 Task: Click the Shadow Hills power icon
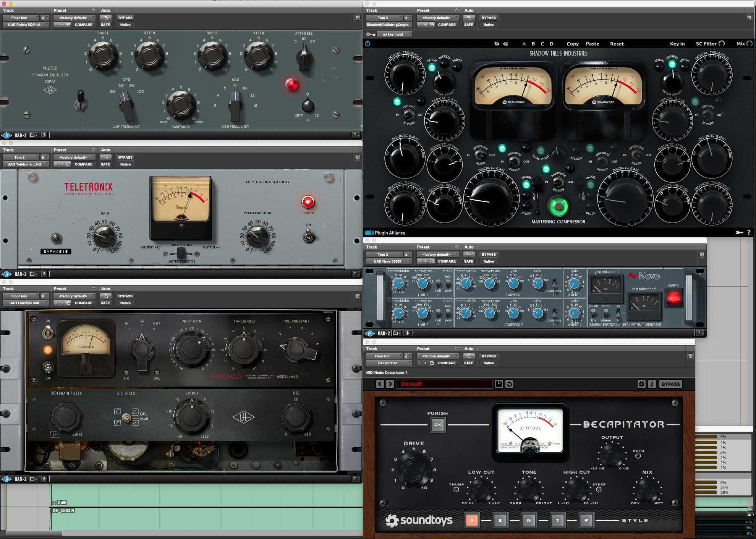(x=367, y=44)
